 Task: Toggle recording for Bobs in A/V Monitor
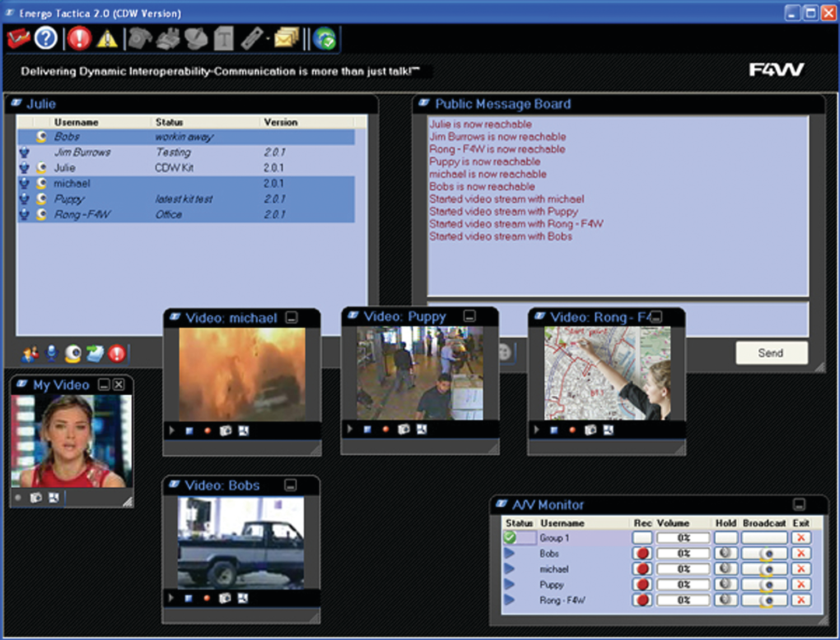click(x=642, y=553)
